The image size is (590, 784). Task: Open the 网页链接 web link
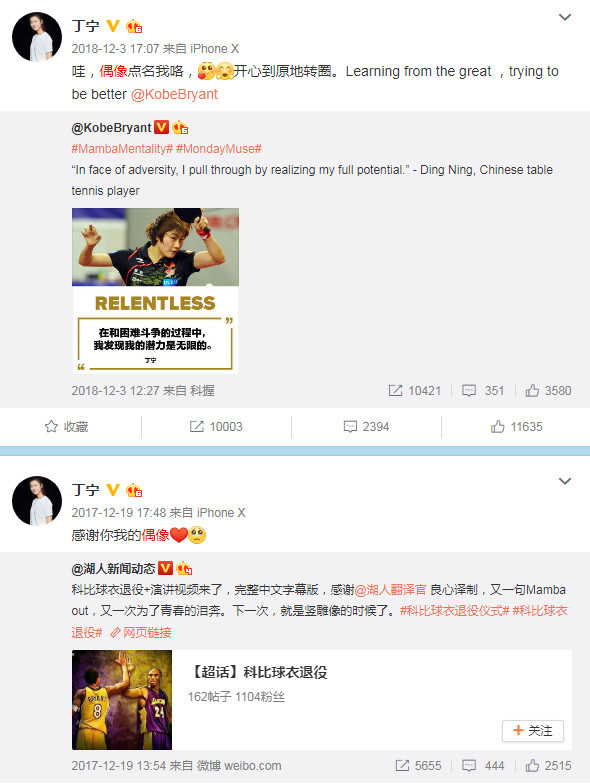141,632
